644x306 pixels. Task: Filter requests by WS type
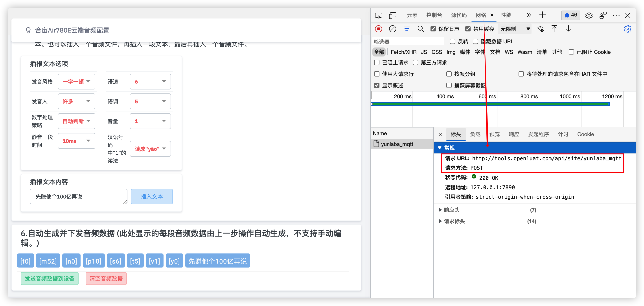(508, 52)
